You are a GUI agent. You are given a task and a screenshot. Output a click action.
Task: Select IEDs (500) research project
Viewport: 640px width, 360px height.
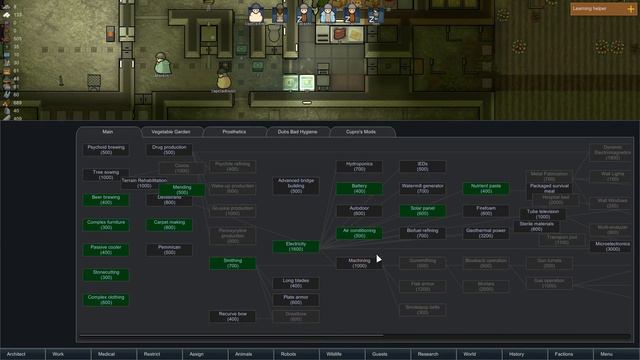click(422, 167)
